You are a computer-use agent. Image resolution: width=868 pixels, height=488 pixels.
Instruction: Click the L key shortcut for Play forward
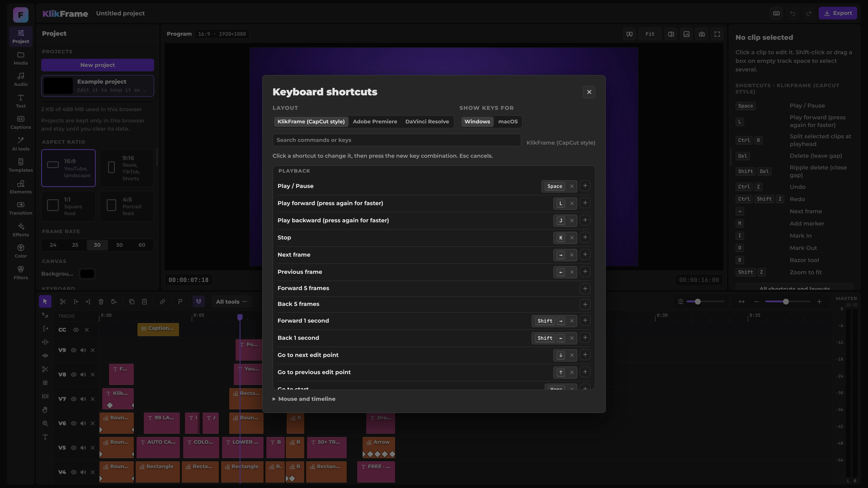pyautogui.click(x=561, y=203)
